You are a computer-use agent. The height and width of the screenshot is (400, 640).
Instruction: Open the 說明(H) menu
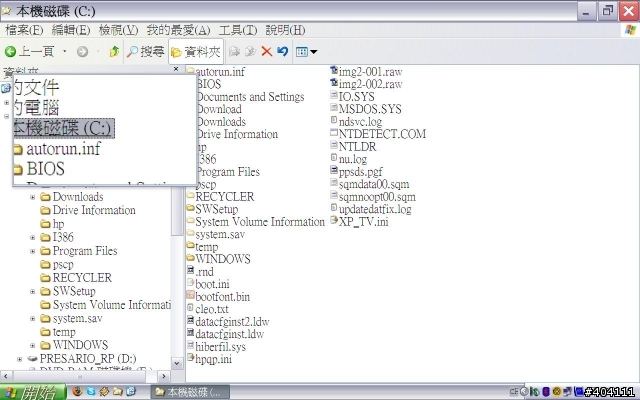[285, 30]
